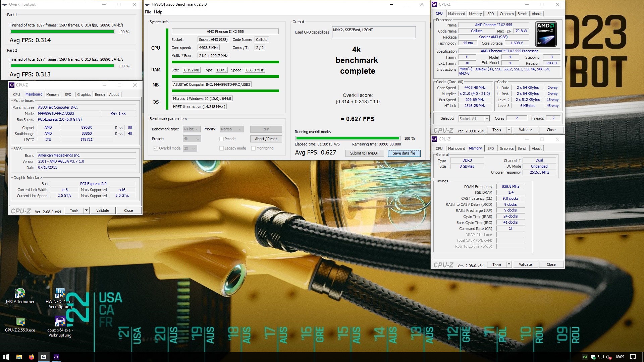This screenshot has height=362, width=644.
Task: Switch to Bench tab in top-right CPU-Z window
Action: (x=522, y=14)
